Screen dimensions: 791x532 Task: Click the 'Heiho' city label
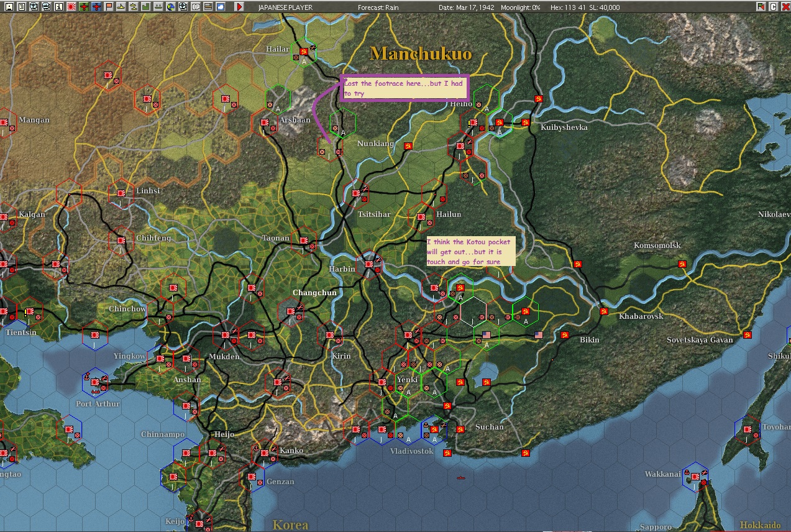(x=461, y=104)
